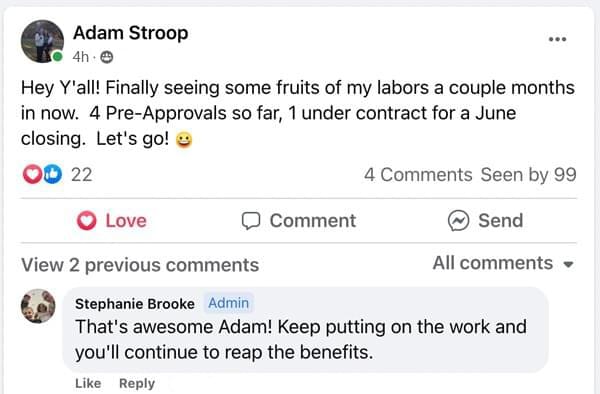Open Adam Stroop's profile picture
This screenshot has width=600, height=394.
pos(42,41)
